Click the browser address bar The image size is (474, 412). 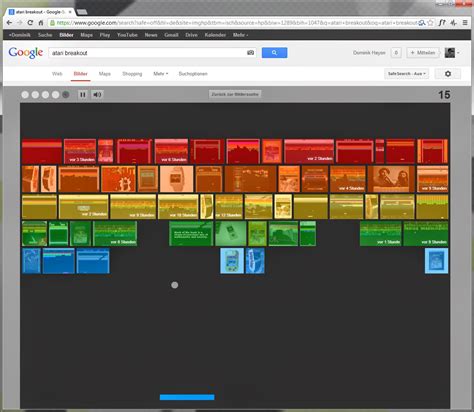pyautogui.click(x=233, y=23)
